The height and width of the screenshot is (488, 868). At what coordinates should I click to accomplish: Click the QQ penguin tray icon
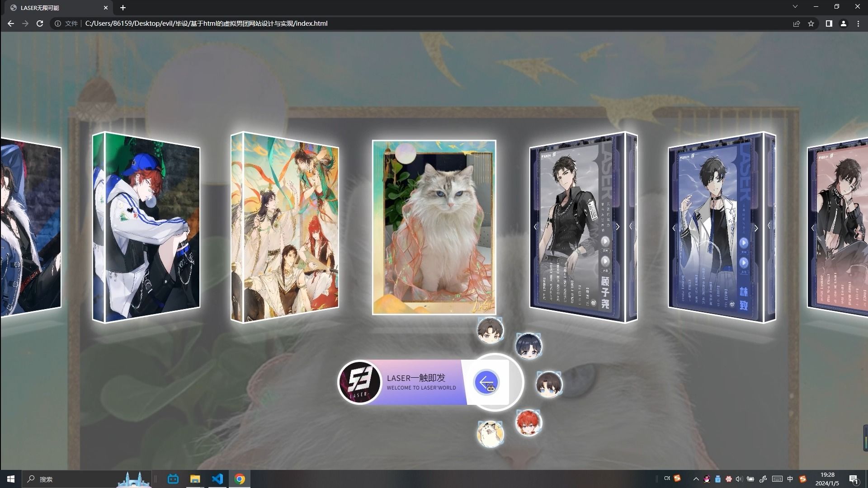707,479
